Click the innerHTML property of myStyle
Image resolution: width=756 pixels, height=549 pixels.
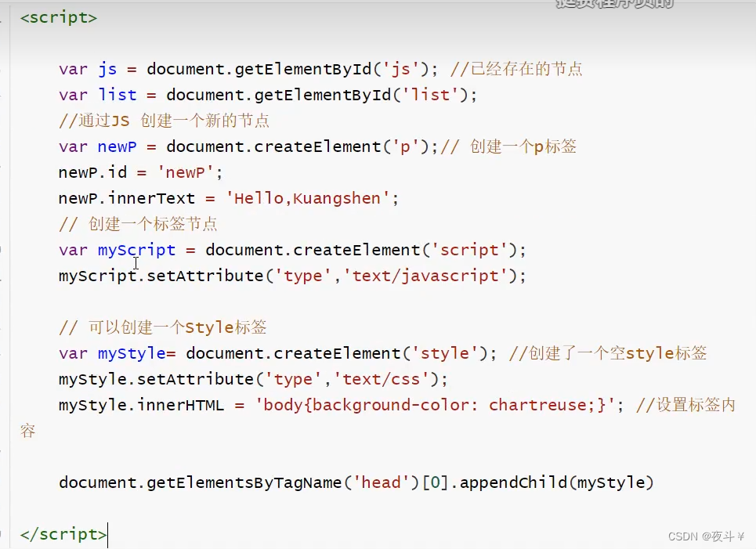click(x=181, y=406)
